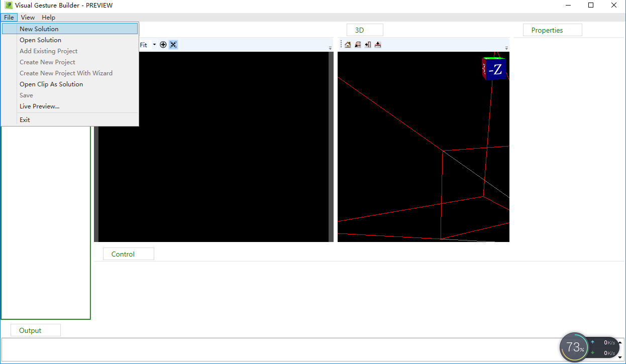
Task: Toggle fit-to-window mode in the depth view toolbar
Action: (x=173, y=44)
